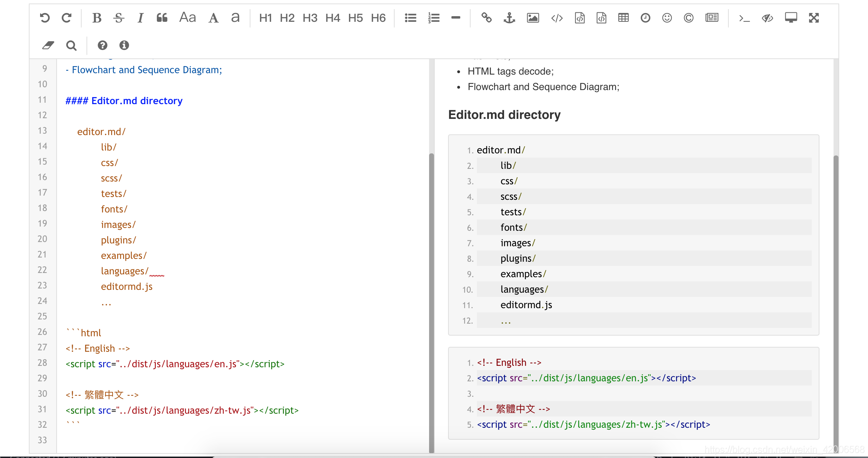Click editor line with editormd.js
868x458 pixels.
coord(127,287)
